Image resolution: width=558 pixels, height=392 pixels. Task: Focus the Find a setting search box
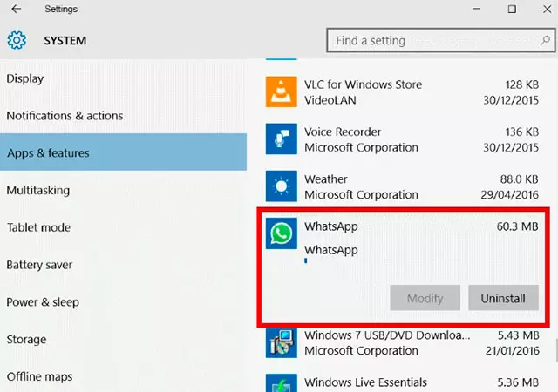(x=441, y=41)
